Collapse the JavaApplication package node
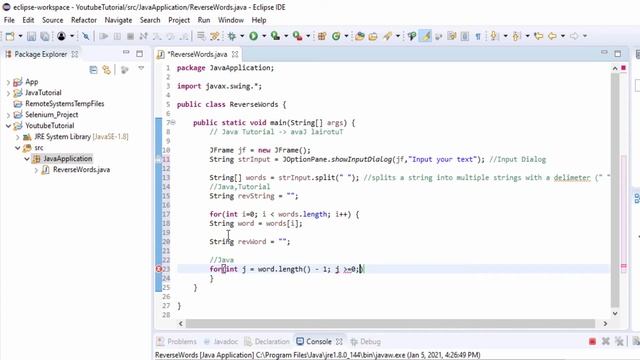Viewport: 640px width, 360px height. (x=27, y=159)
